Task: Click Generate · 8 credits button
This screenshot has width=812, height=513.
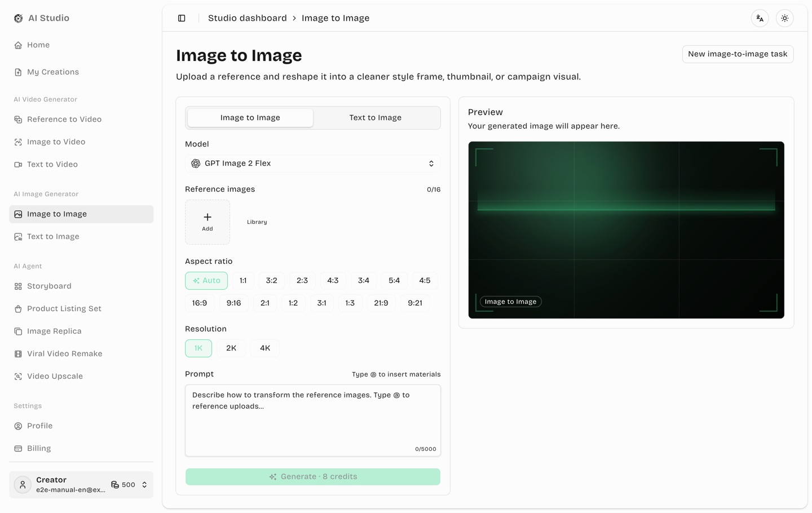Action: point(313,477)
